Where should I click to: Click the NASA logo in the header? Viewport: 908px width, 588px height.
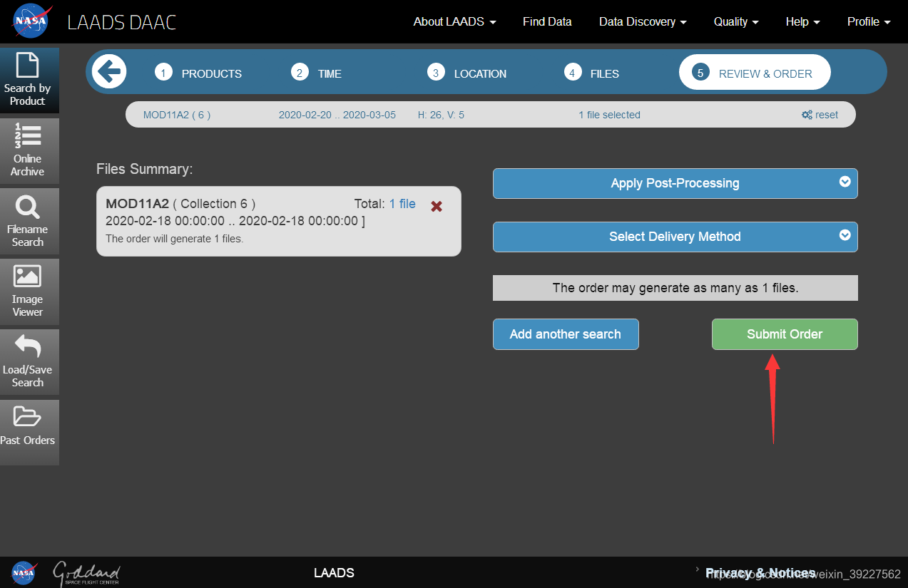pyautogui.click(x=31, y=21)
